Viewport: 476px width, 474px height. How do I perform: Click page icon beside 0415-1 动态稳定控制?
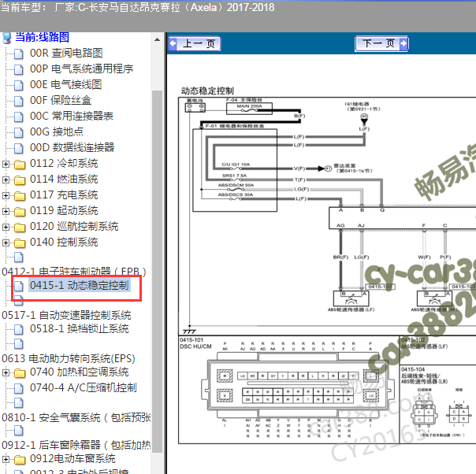[19, 286]
